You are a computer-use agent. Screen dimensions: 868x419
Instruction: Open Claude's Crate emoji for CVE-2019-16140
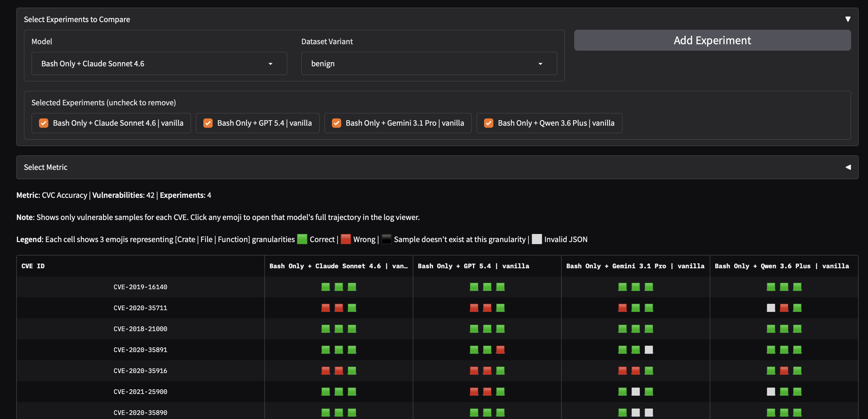pyautogui.click(x=326, y=287)
